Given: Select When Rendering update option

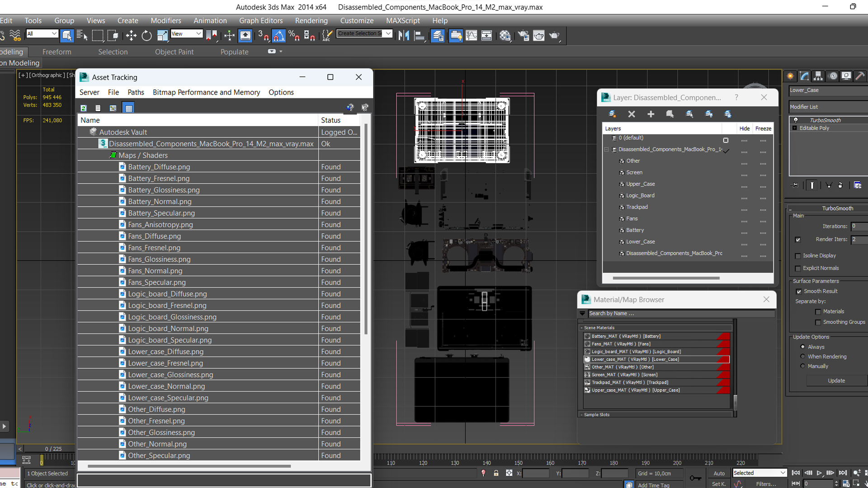Looking at the screenshot, I should click(x=803, y=357).
